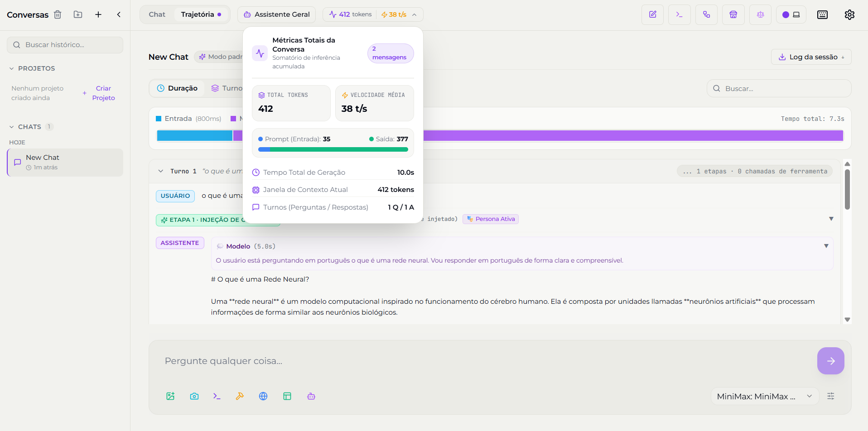
Task: Open the terminal icon in top toolbar
Action: (680, 14)
